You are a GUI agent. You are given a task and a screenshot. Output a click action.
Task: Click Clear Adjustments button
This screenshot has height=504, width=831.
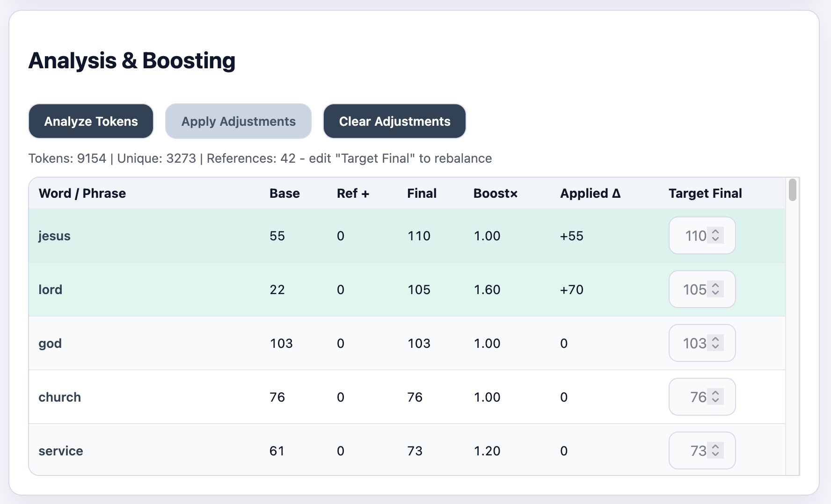click(x=394, y=121)
